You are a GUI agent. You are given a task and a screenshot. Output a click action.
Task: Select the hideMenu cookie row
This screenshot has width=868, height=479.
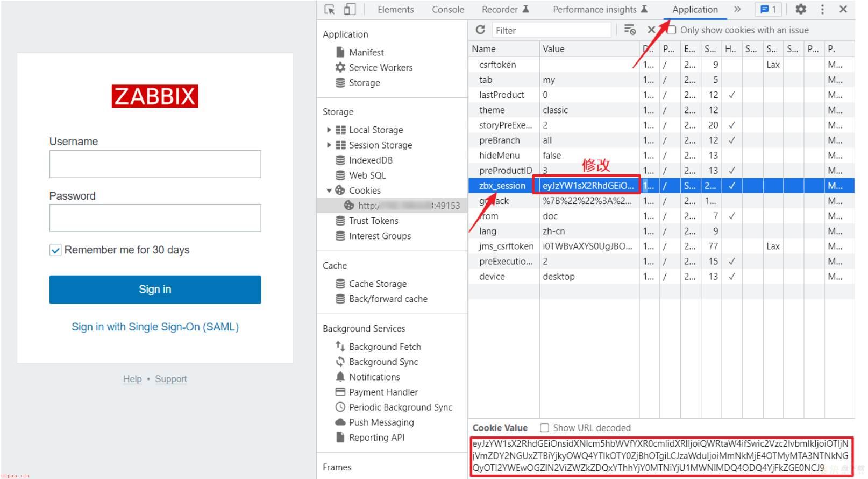tap(661, 156)
